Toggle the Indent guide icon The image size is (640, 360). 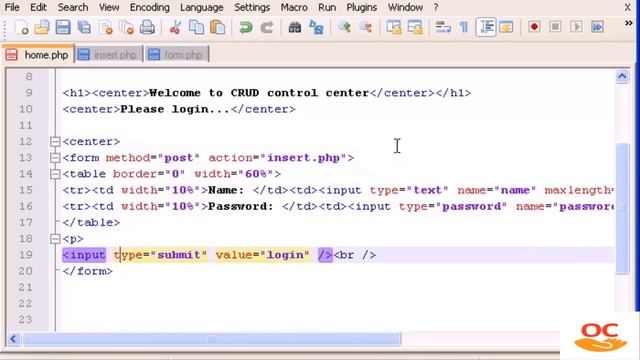(486, 27)
